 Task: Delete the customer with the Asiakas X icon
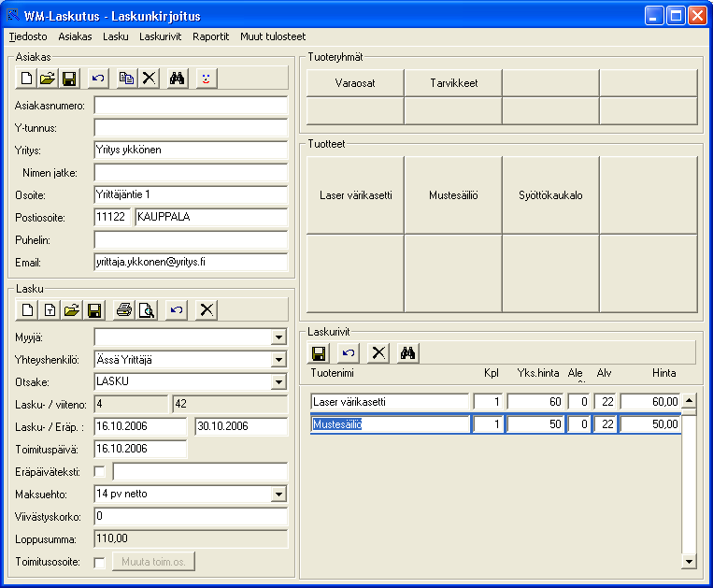click(149, 79)
